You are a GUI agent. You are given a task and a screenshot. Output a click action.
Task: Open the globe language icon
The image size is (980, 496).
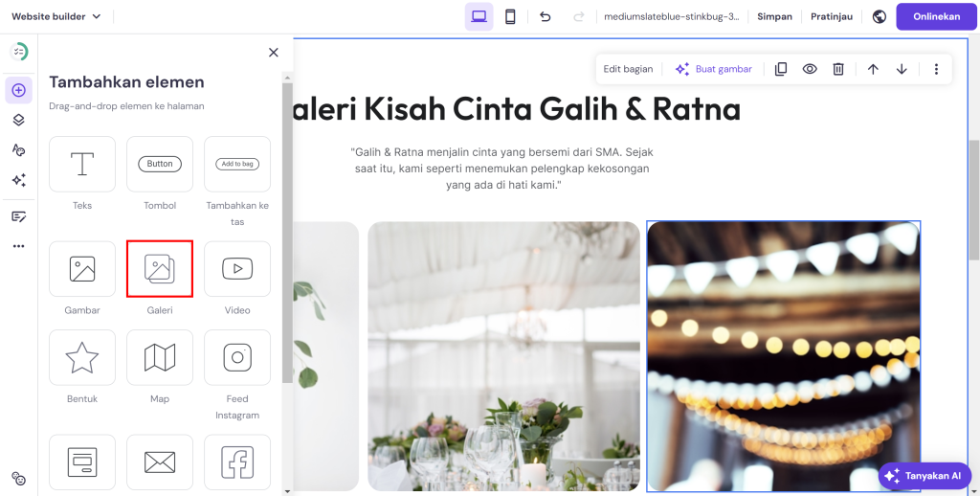[x=880, y=17]
